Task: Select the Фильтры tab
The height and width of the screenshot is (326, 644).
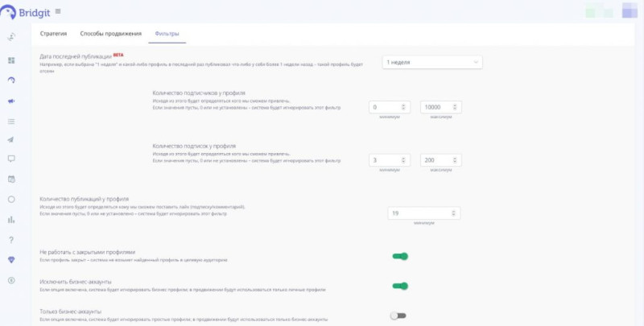Action: (x=167, y=34)
